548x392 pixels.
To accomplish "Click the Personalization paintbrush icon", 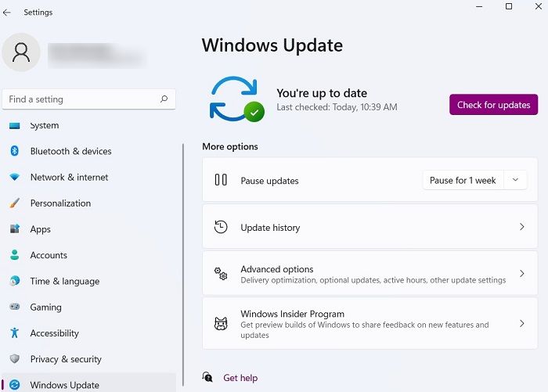I will 14,203.
